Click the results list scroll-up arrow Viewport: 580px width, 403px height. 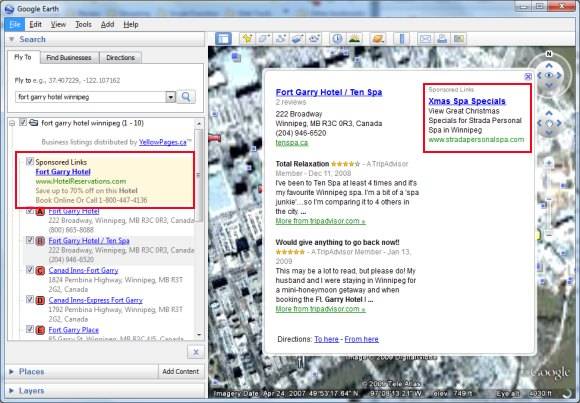pyautogui.click(x=199, y=124)
